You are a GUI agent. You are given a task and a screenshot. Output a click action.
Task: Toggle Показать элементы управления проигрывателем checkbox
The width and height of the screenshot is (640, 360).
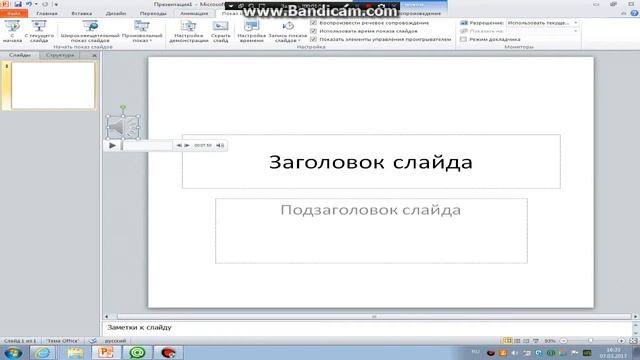tap(313, 39)
